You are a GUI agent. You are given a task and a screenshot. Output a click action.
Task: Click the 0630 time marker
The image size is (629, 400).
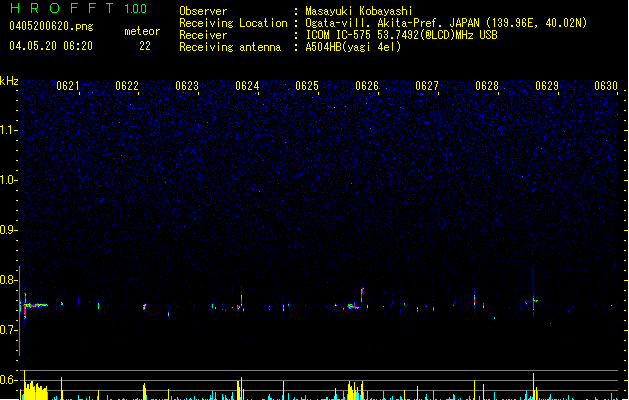tap(606, 86)
